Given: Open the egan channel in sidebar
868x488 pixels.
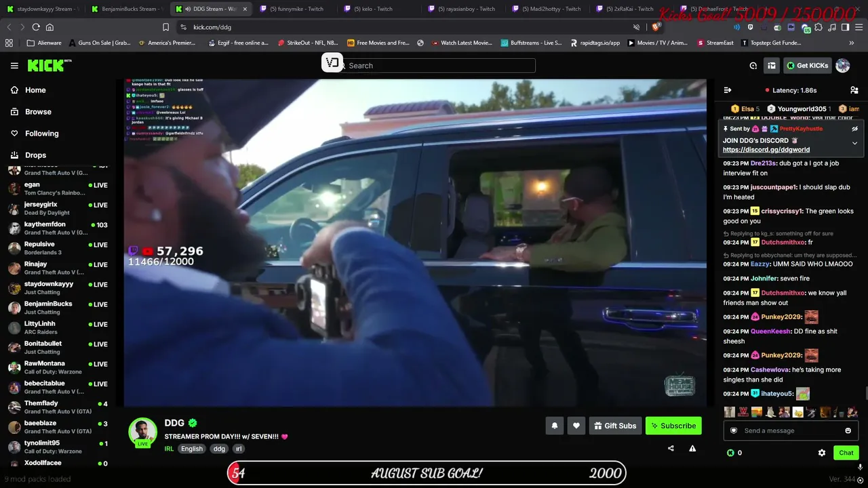Looking at the screenshot, I should pyautogui.click(x=58, y=188).
